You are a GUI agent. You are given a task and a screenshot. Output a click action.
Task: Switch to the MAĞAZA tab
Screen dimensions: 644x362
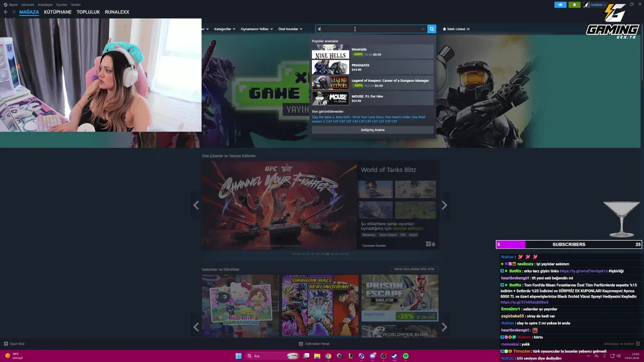29,12
